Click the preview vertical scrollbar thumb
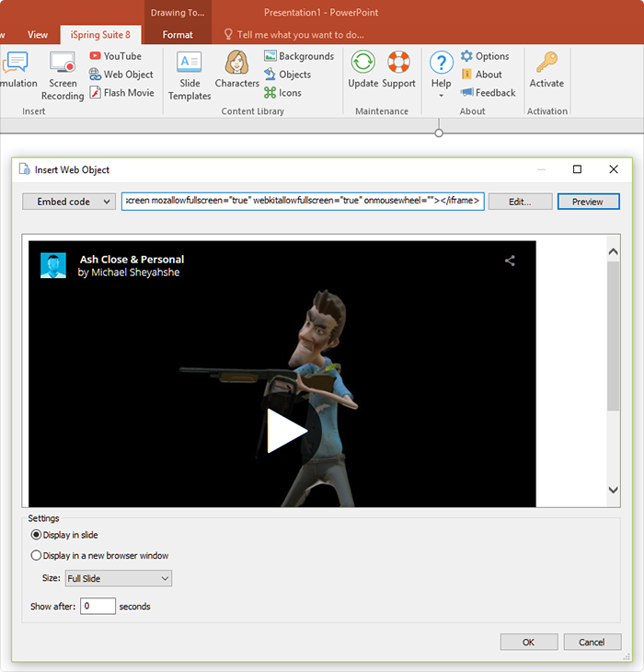The image size is (644, 672). [613, 335]
